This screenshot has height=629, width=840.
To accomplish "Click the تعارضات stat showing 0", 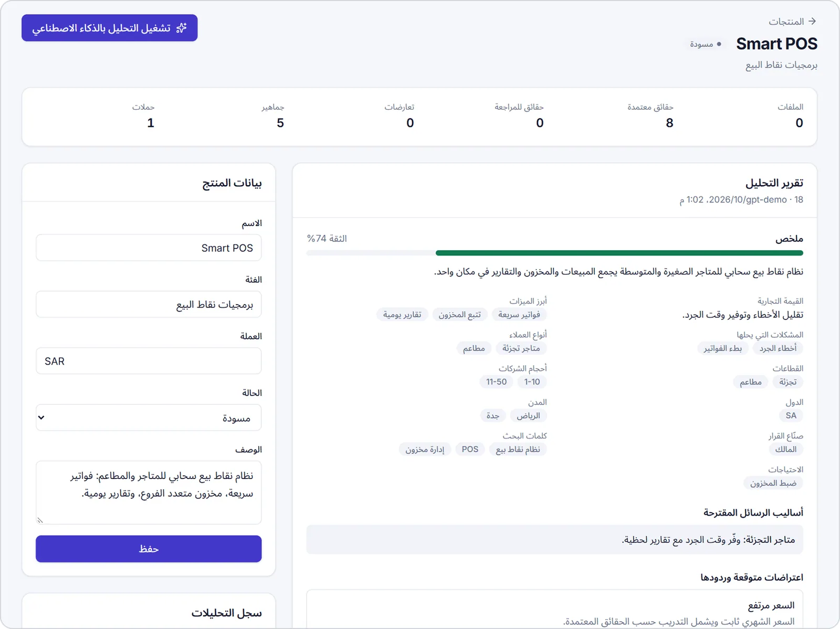I will click(x=400, y=116).
